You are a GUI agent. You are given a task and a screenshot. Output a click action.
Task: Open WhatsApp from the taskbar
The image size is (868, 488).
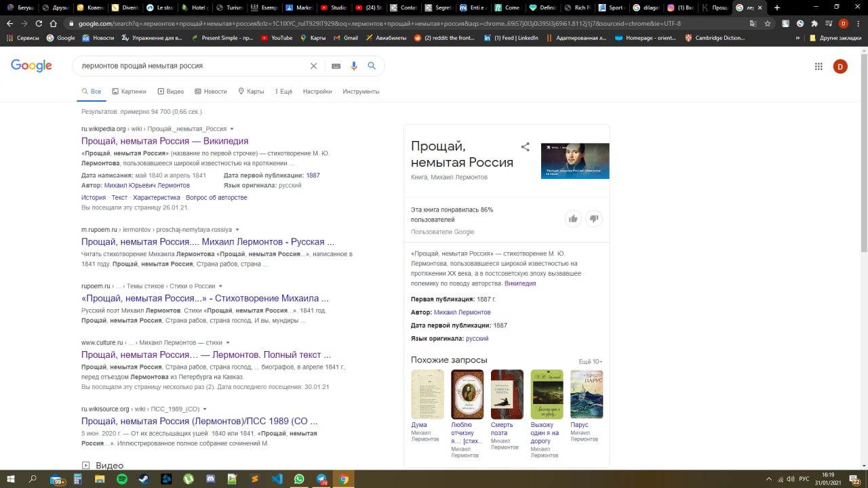tap(299, 479)
